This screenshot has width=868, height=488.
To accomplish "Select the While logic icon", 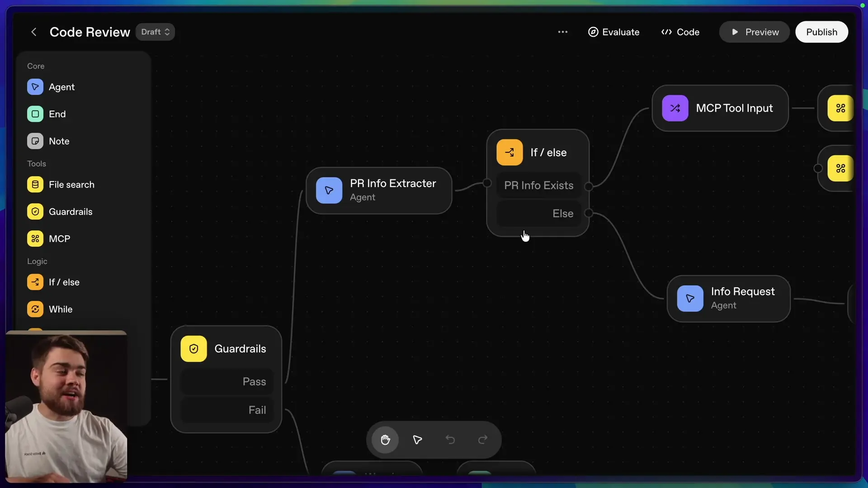I will click(x=35, y=309).
